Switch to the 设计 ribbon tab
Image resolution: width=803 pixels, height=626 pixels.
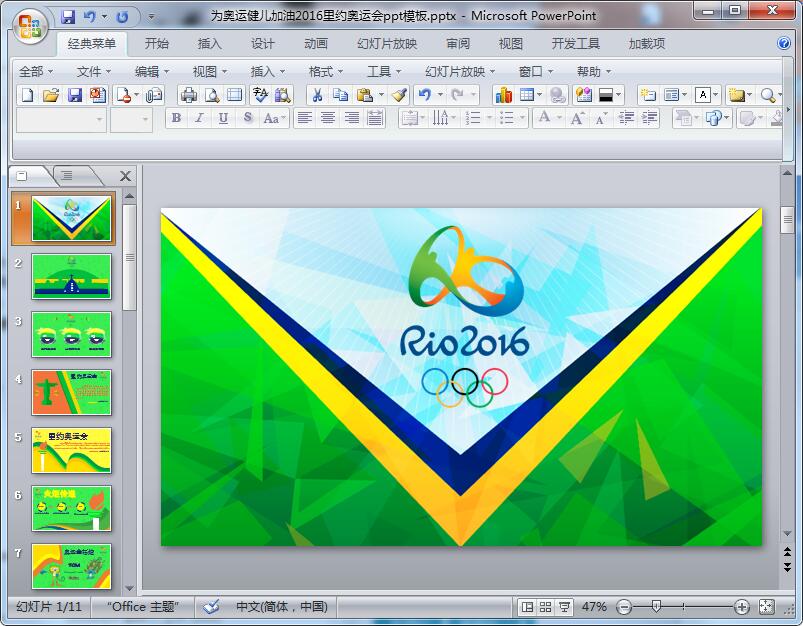click(x=263, y=44)
